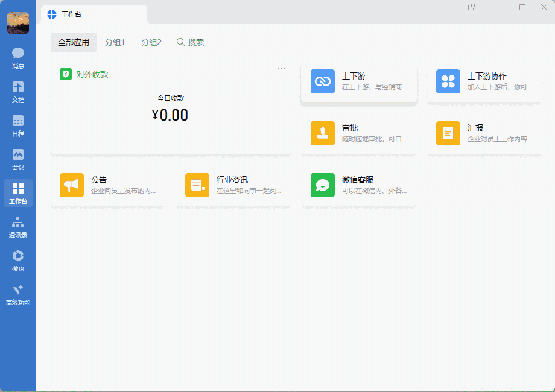
Task: Open 微盘 cloud drive in sidebar
Action: [x=17, y=259]
